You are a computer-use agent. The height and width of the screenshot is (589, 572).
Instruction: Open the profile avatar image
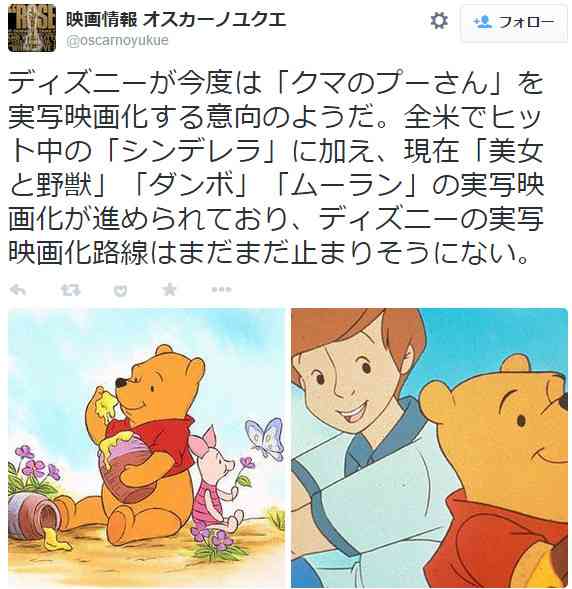[x=32, y=28]
